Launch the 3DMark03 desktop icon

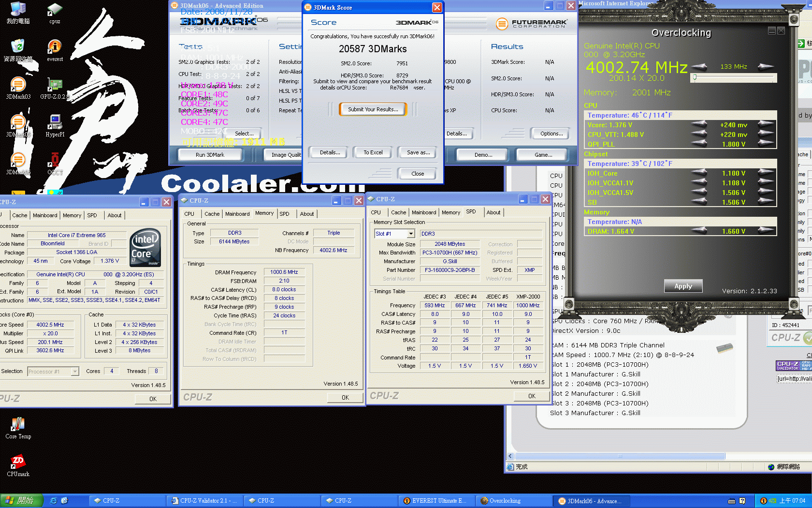point(18,88)
